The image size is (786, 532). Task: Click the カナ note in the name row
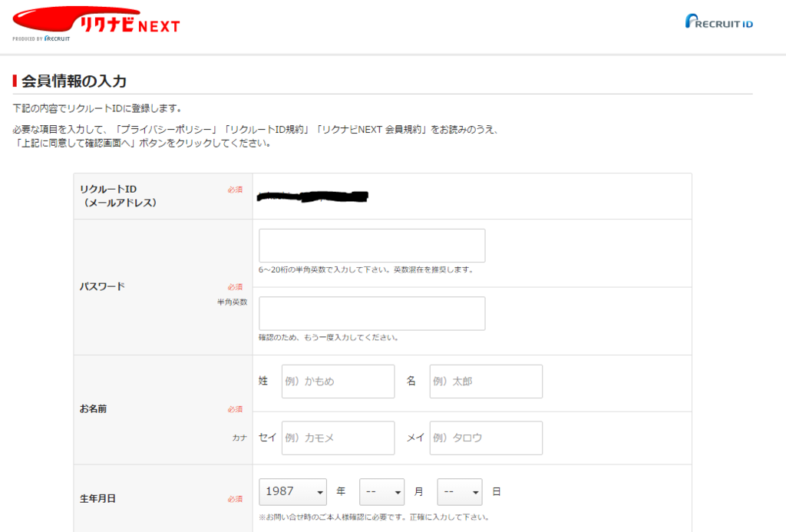pyautogui.click(x=239, y=438)
